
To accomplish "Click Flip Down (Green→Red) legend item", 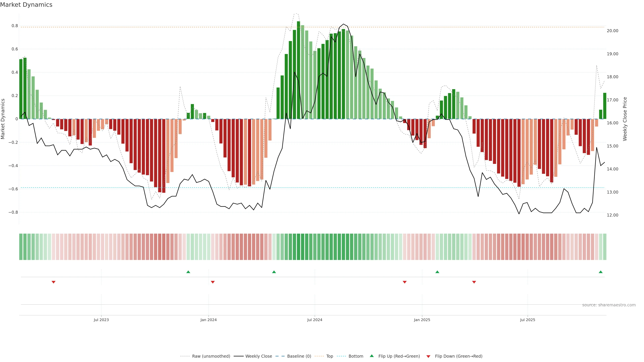I will [459, 356].
